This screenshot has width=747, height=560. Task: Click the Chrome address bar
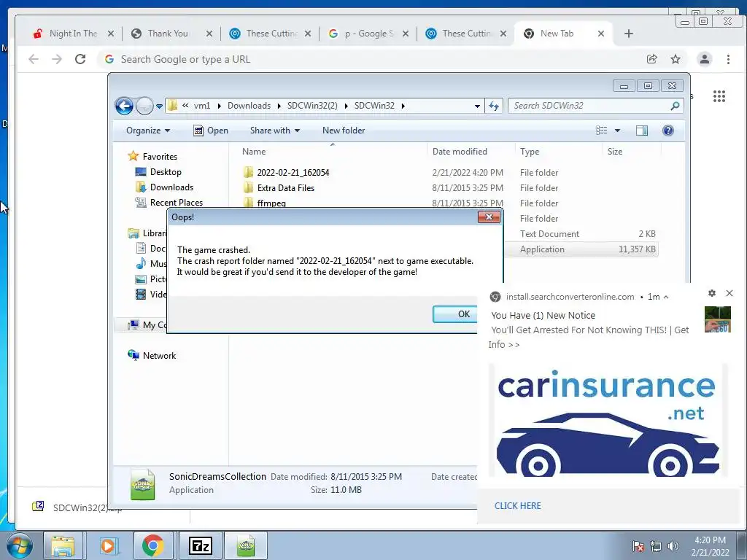click(x=371, y=59)
